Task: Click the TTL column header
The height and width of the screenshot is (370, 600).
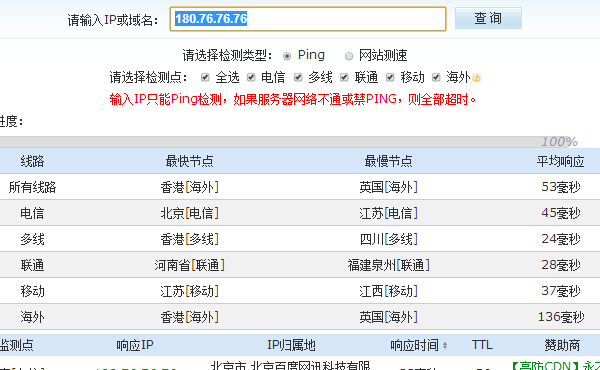Action: tap(482, 346)
